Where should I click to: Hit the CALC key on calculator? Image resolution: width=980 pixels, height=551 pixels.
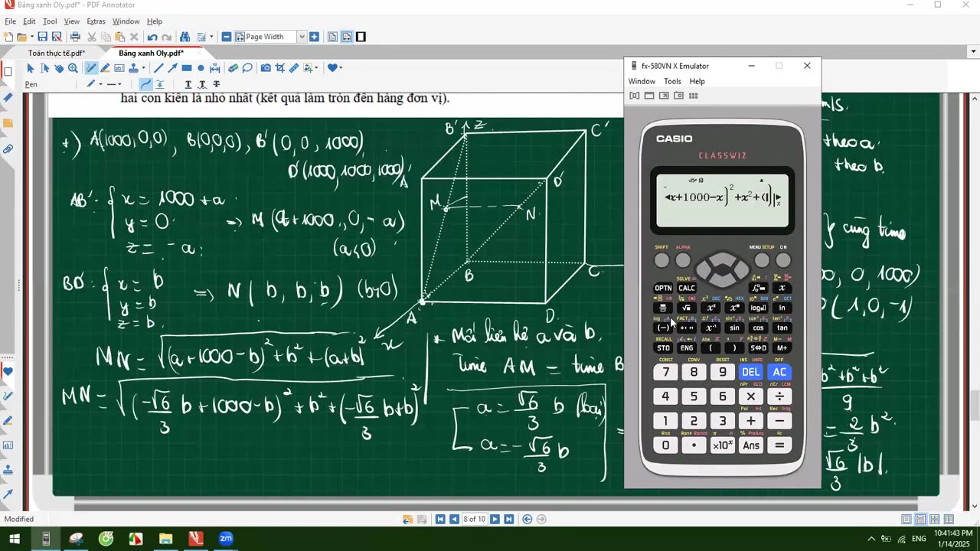tap(687, 288)
